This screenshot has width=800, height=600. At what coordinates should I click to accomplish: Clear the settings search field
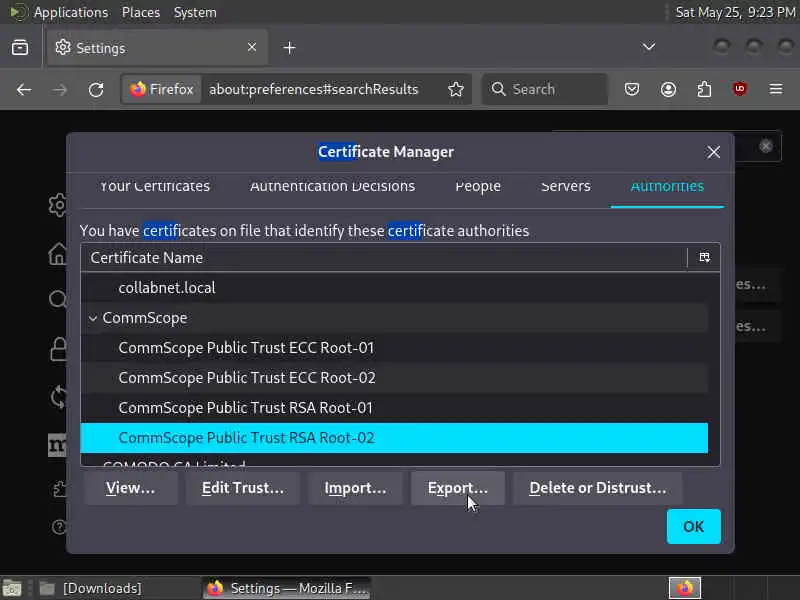point(765,146)
